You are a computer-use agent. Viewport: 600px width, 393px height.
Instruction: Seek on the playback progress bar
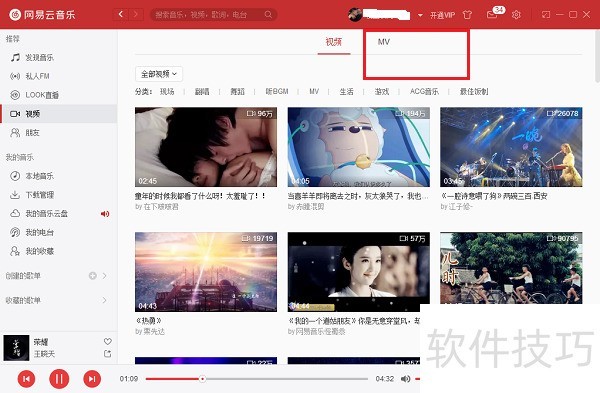click(x=256, y=379)
